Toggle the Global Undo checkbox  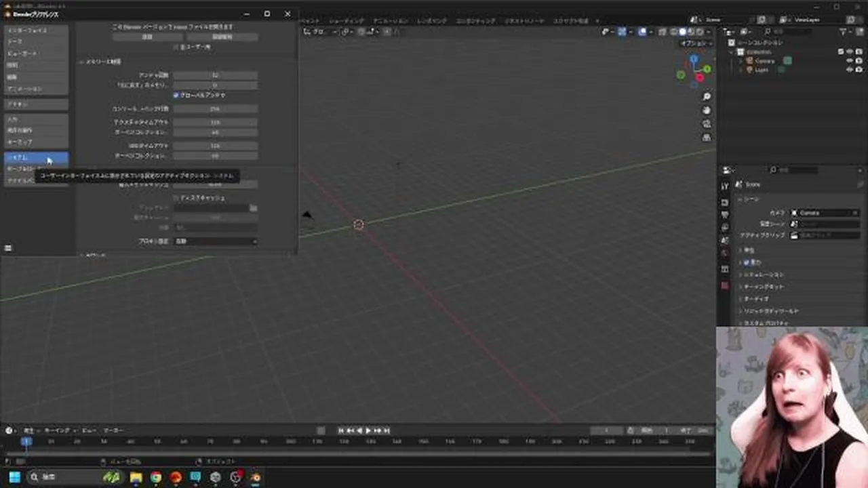176,96
